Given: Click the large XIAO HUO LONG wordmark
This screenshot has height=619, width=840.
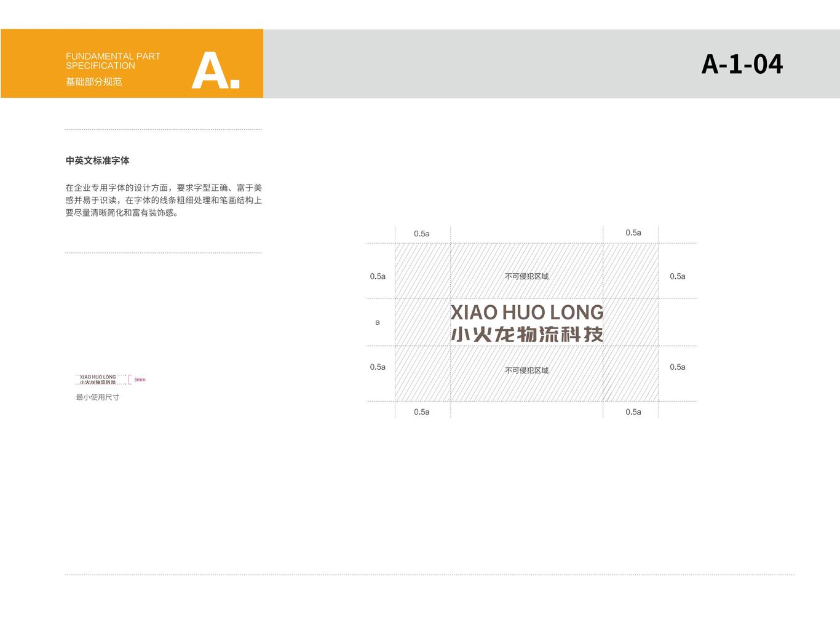Looking at the screenshot, I should pyautogui.click(x=527, y=312).
